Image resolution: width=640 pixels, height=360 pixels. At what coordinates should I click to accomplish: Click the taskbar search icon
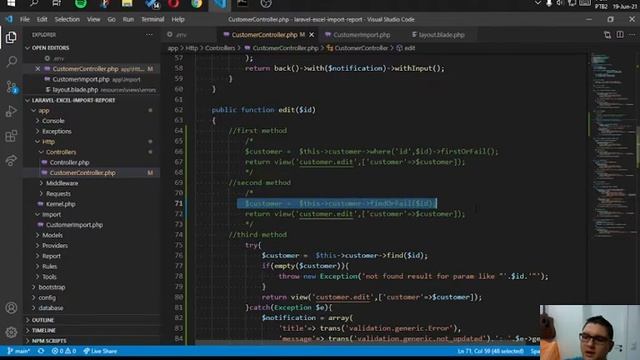point(34,3)
